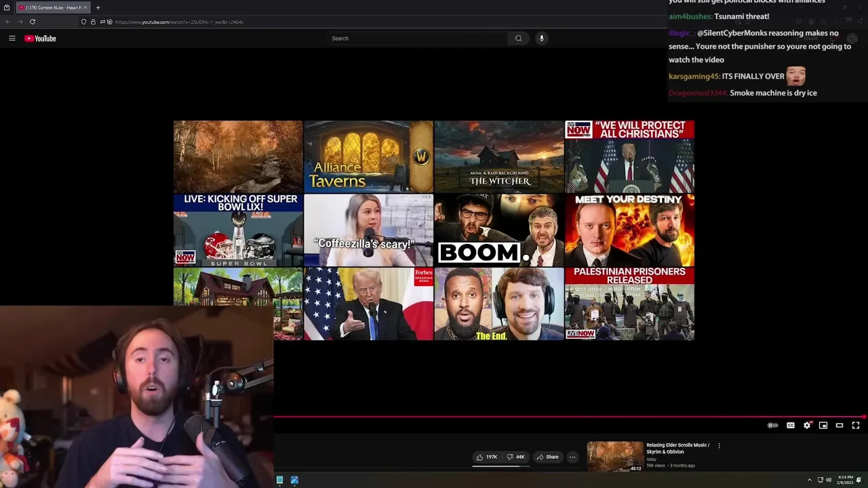Go to the YouTube home logo
868x488 pixels.
point(40,39)
